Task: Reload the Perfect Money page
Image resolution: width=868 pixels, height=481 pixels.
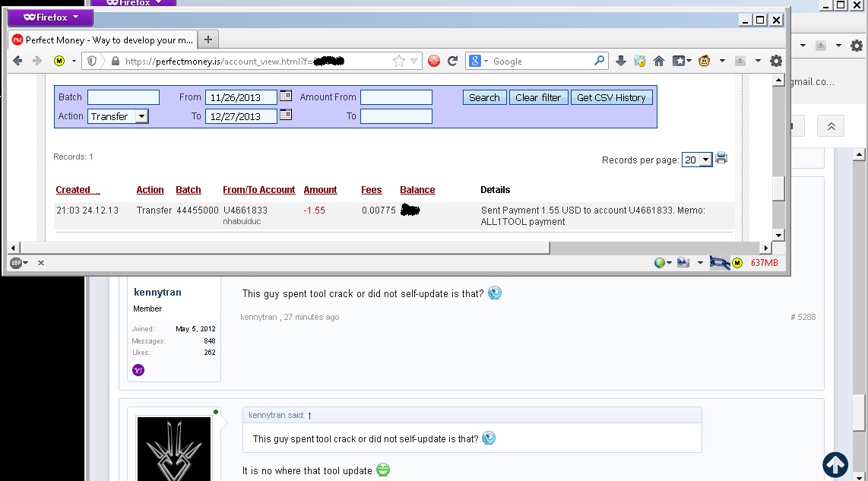Action: tap(452, 61)
